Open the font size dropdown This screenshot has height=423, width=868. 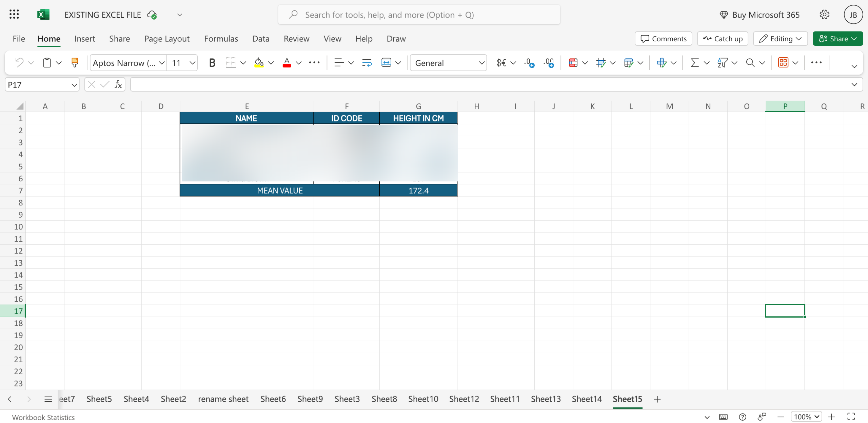click(192, 63)
